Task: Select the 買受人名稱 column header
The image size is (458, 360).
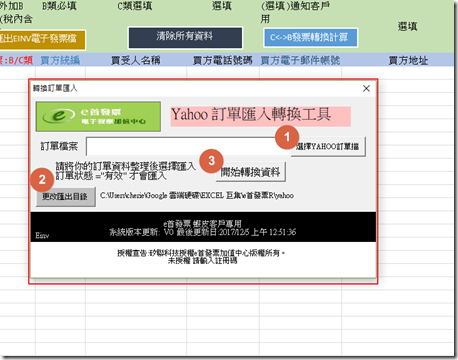Action: pos(136,60)
